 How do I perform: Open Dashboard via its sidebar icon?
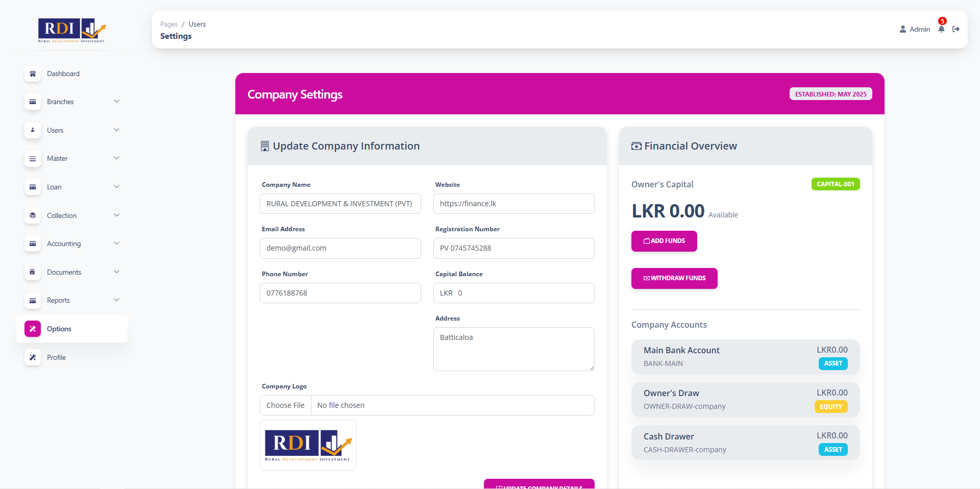(33, 74)
